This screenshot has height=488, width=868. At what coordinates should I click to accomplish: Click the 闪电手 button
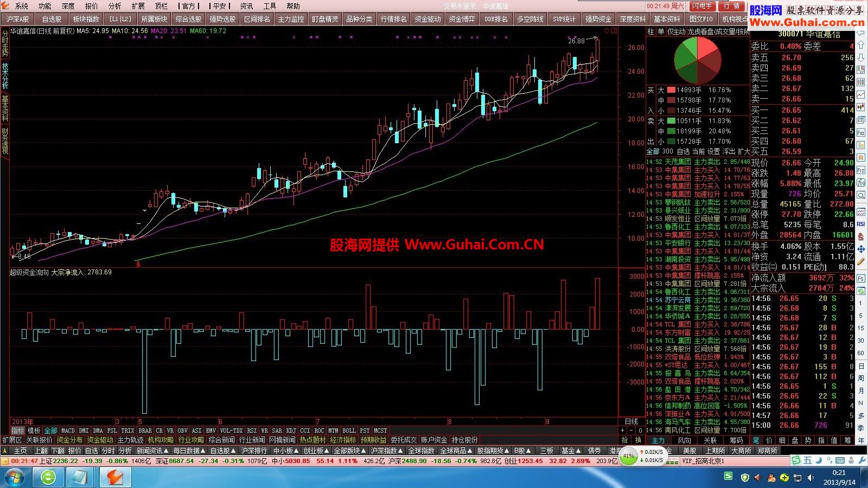(x=703, y=6)
